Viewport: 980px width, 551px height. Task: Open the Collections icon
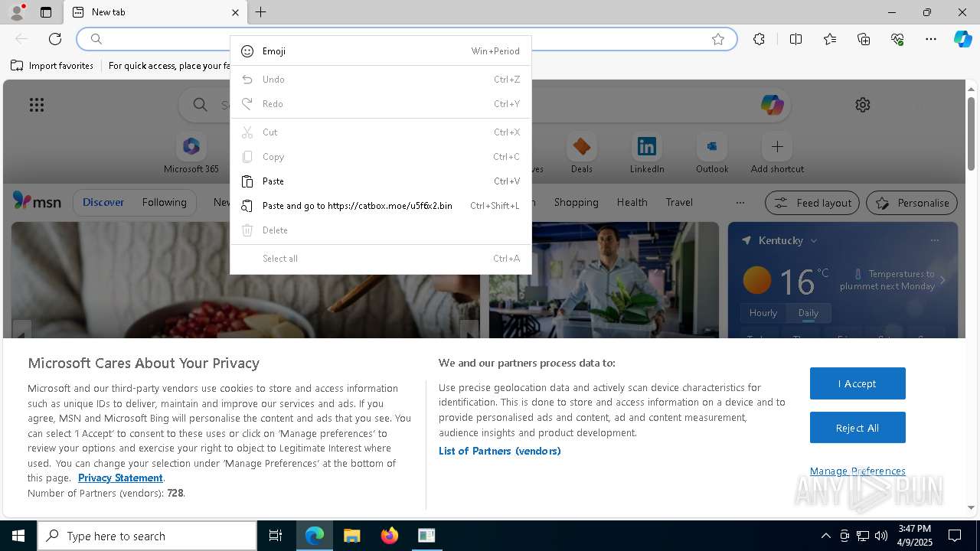(864, 39)
